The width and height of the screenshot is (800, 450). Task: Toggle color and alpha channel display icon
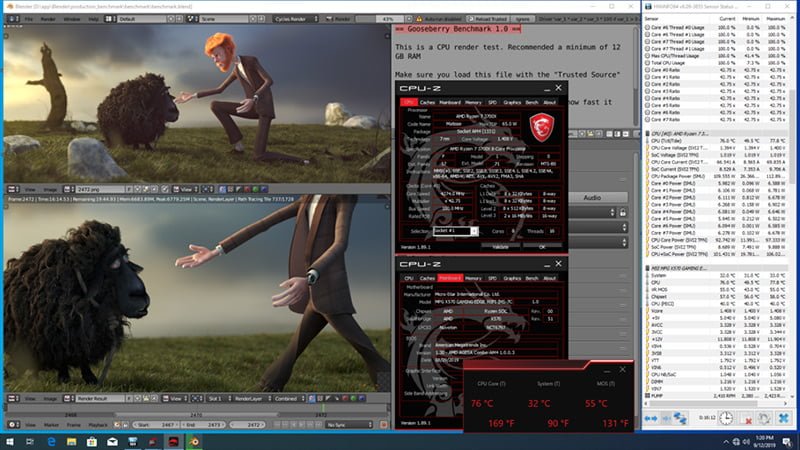click(x=312, y=398)
